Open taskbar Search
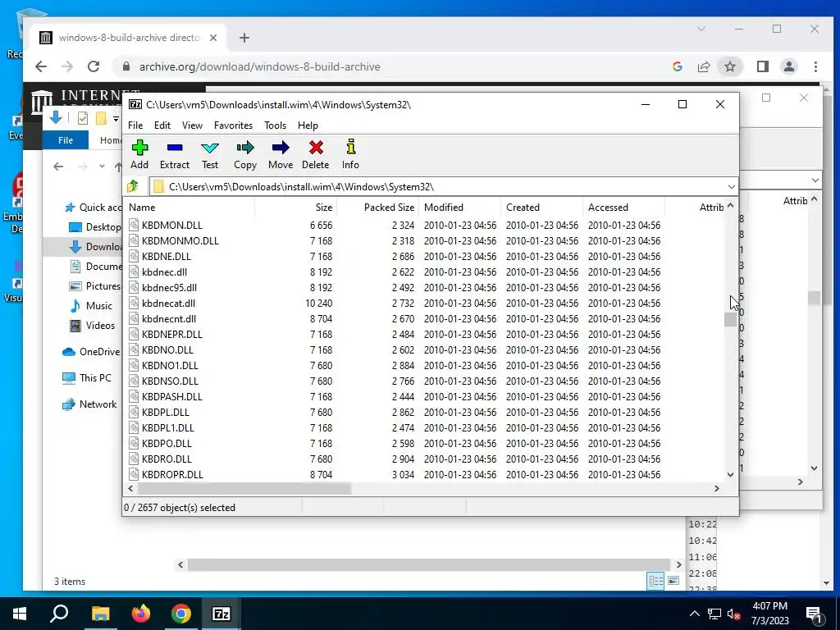Viewport: 840px width, 630px height. pos(59,614)
